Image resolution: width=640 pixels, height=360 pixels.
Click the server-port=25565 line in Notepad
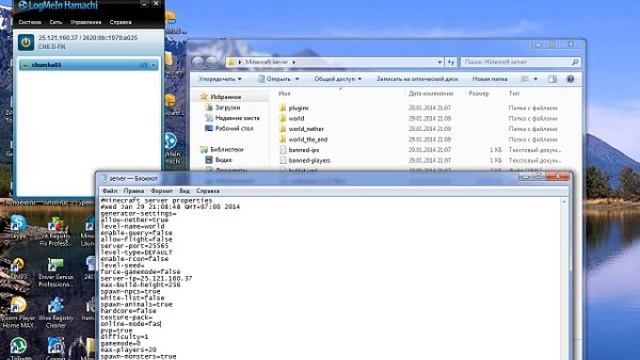point(134,246)
